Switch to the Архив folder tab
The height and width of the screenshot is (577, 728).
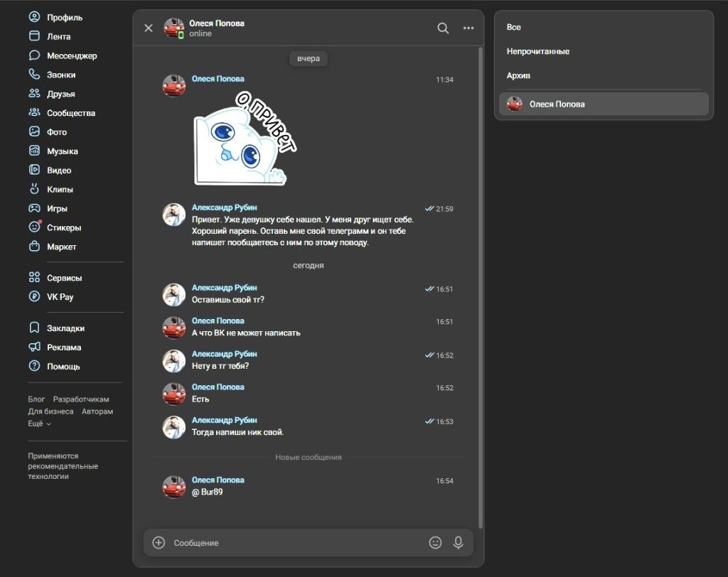click(518, 75)
